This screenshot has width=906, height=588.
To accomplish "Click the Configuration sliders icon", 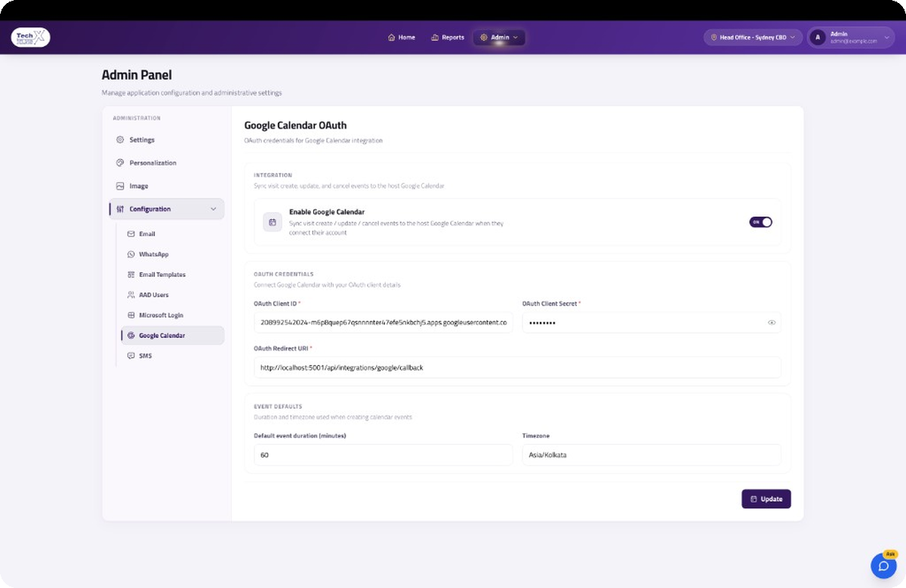I will (120, 209).
